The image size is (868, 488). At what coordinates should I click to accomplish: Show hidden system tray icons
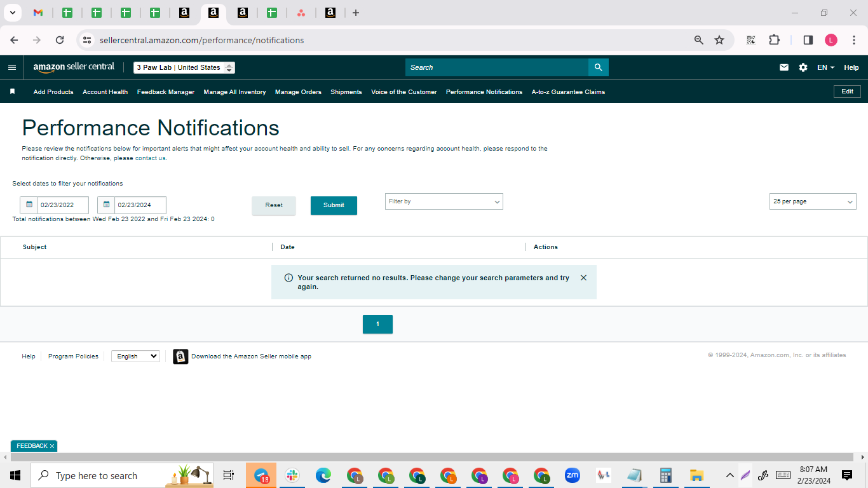point(729,475)
